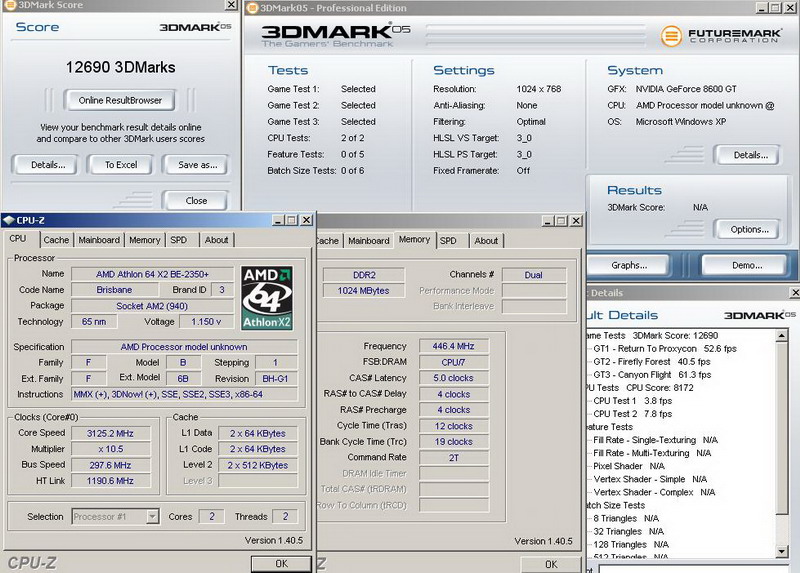Click CAS# Latency value 5.0 clocks
Viewport: 800px width, 573px height.
click(x=453, y=378)
